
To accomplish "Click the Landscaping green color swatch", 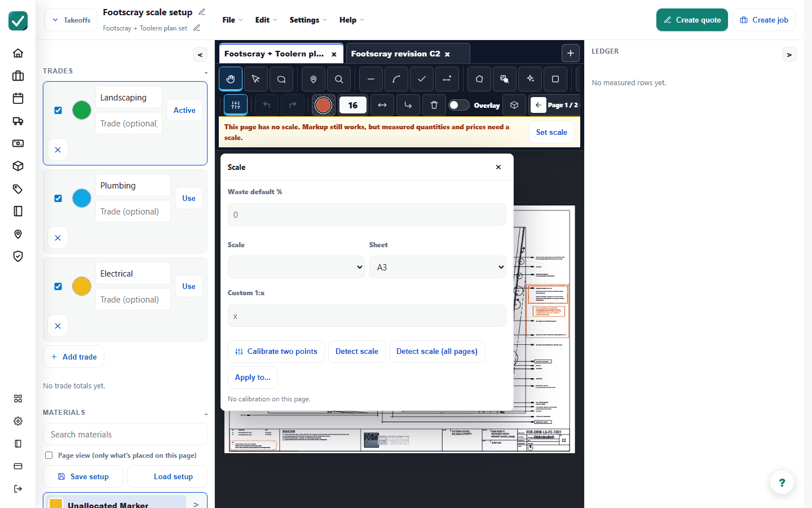I will (82, 110).
